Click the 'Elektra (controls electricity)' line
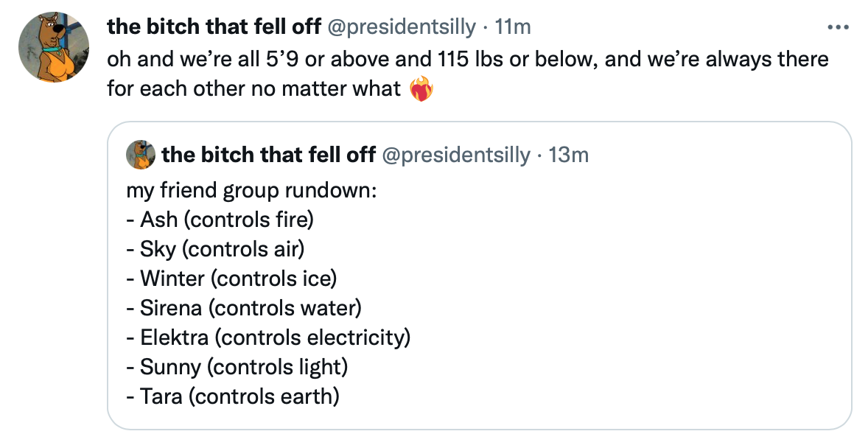Viewport: 868px width, 448px height. tap(268, 337)
